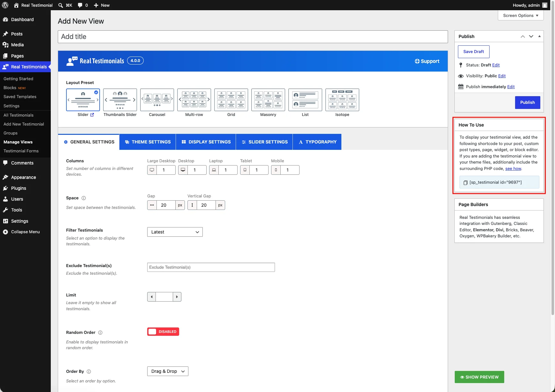Image resolution: width=555 pixels, height=392 pixels.
Task: Click the Random Order info icon
Action: tap(100, 333)
